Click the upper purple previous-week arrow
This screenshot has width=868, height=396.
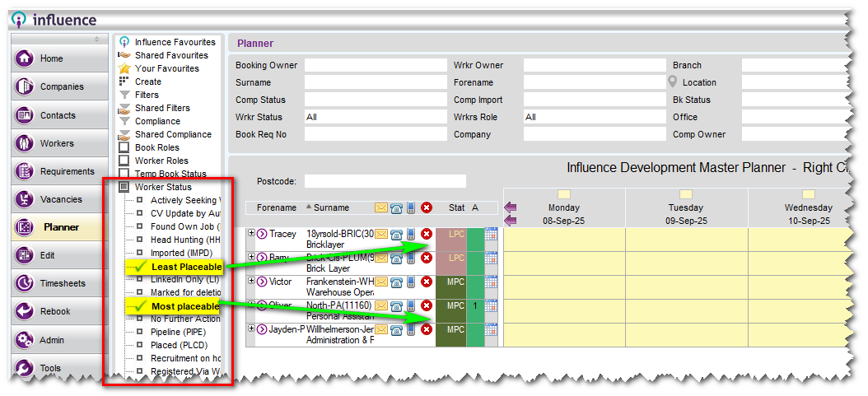tap(511, 207)
